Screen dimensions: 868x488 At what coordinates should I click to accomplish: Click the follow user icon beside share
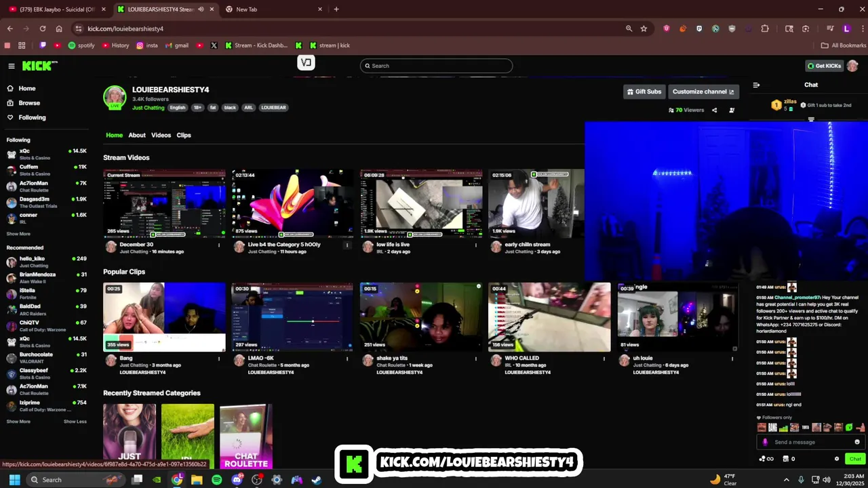click(x=732, y=110)
